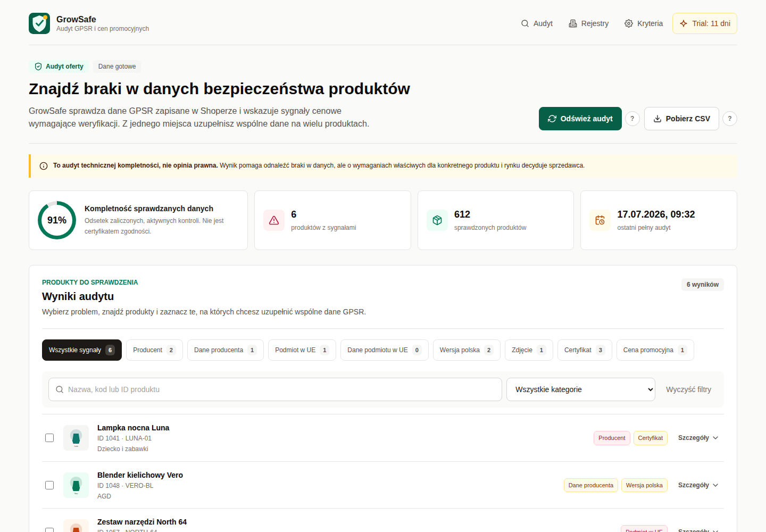
Task: Click the calendar icon for last audit
Action: tap(600, 220)
